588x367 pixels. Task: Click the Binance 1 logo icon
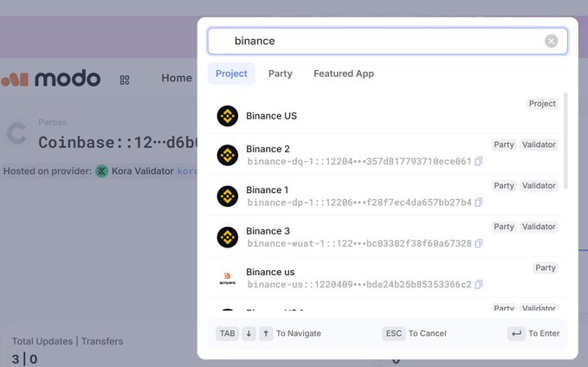(x=227, y=196)
